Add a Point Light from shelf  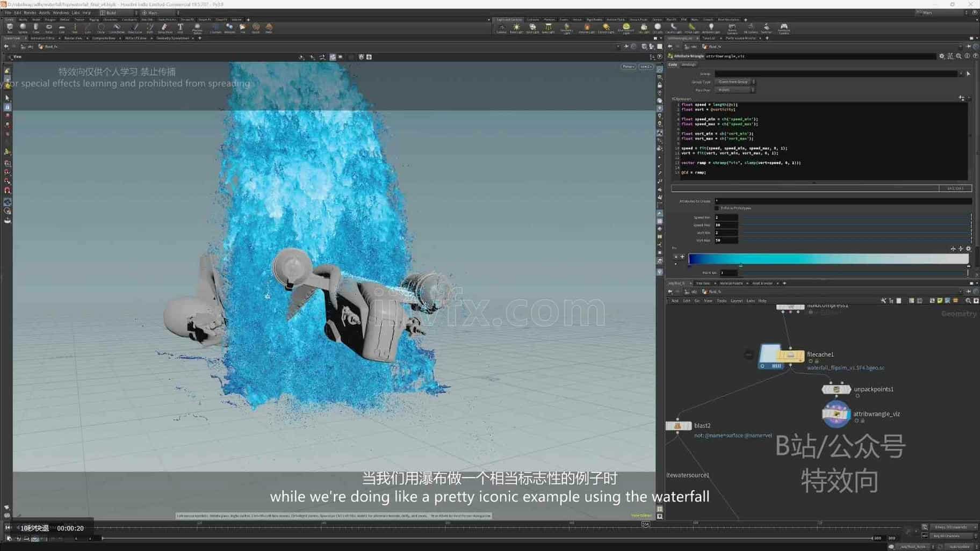pos(516,28)
